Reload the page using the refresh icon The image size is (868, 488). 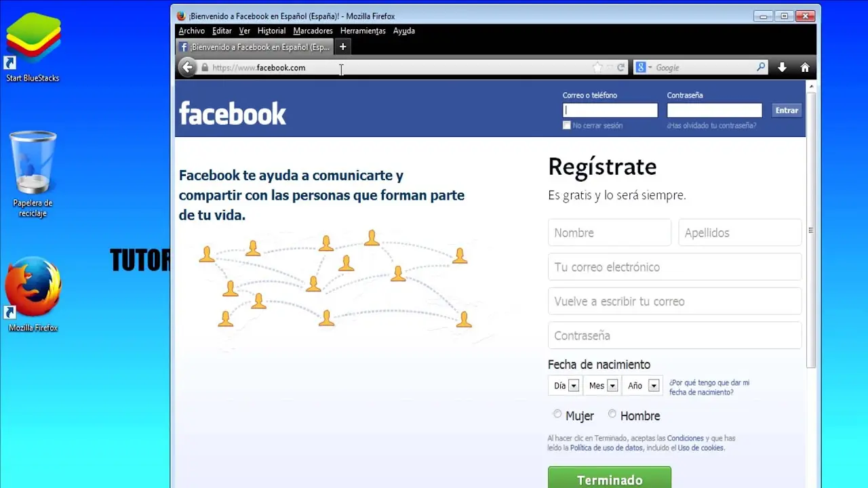(621, 68)
